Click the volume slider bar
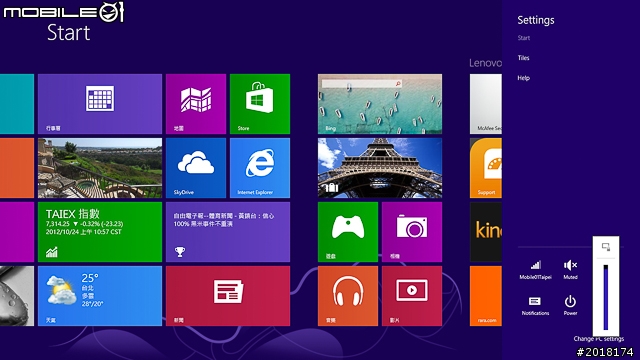The width and height of the screenshot is (640, 360). (606, 297)
